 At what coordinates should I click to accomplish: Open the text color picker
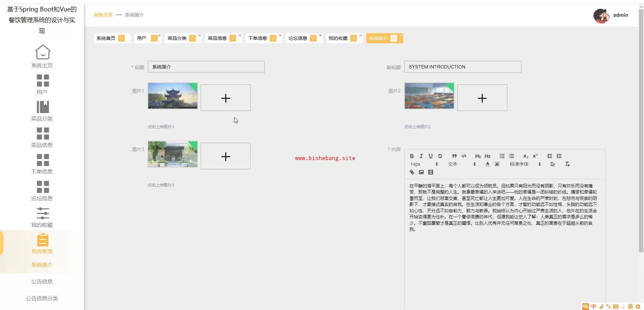[487, 164]
